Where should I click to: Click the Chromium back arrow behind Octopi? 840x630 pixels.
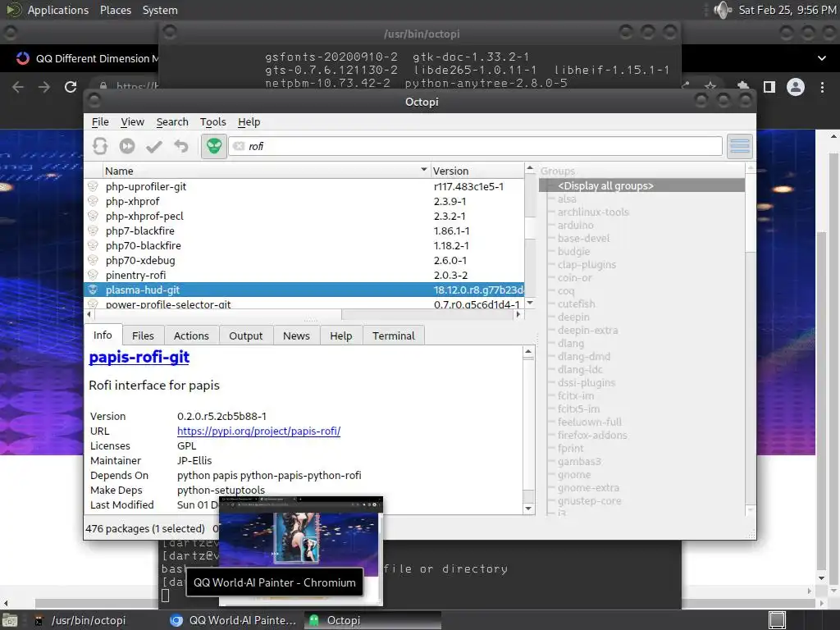18,87
